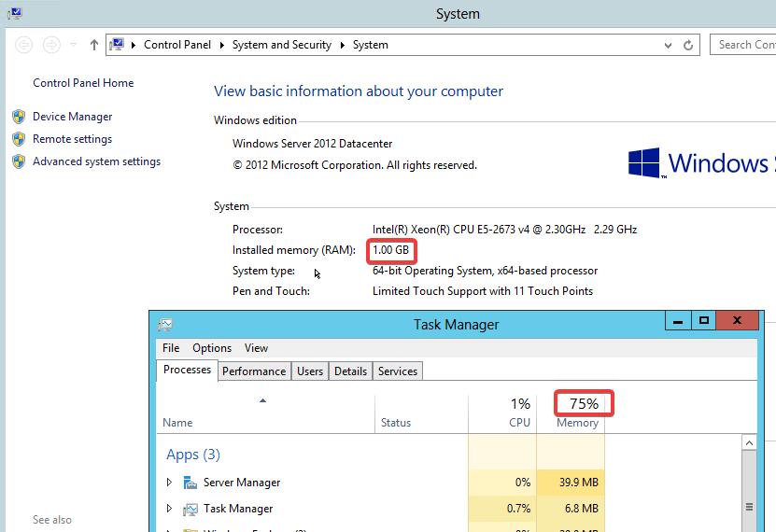Viewport: 776px width, 532px height.
Task: Expand the Server Manager process row
Action: tap(169, 482)
